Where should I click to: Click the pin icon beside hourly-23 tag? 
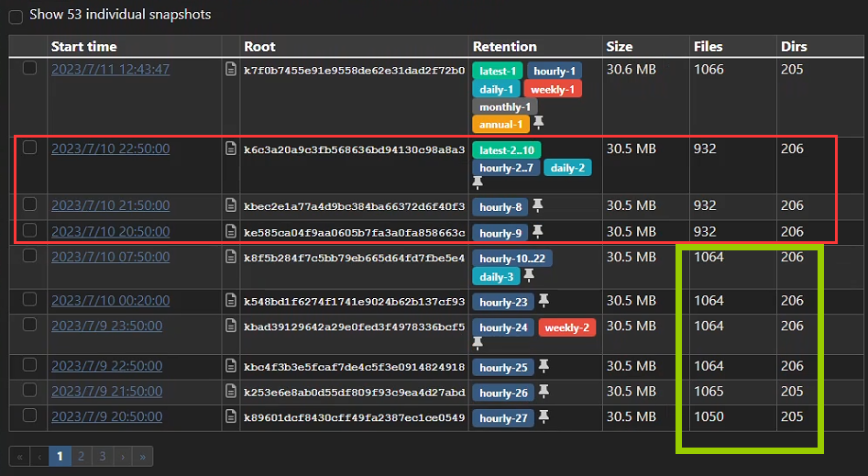tap(544, 301)
